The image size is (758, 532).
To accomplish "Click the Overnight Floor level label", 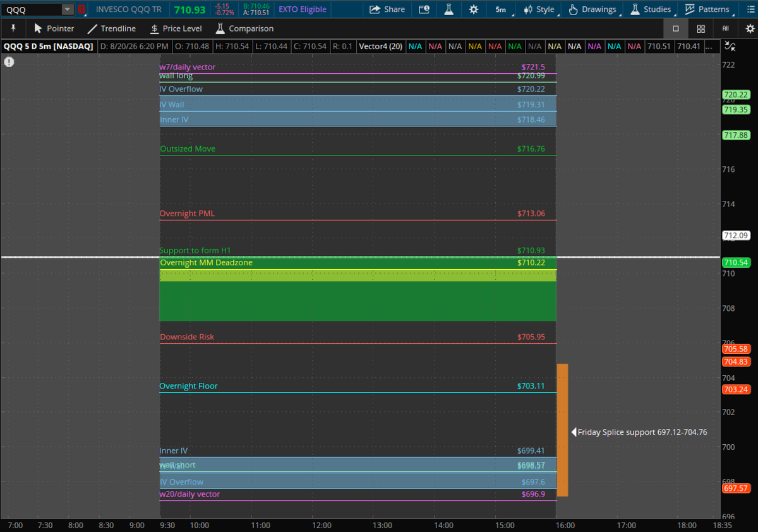I will pyautogui.click(x=188, y=386).
